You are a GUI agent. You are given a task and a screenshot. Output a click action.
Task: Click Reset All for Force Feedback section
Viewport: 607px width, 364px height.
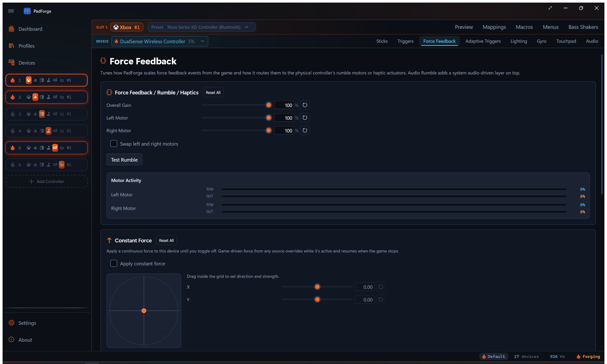(x=213, y=93)
